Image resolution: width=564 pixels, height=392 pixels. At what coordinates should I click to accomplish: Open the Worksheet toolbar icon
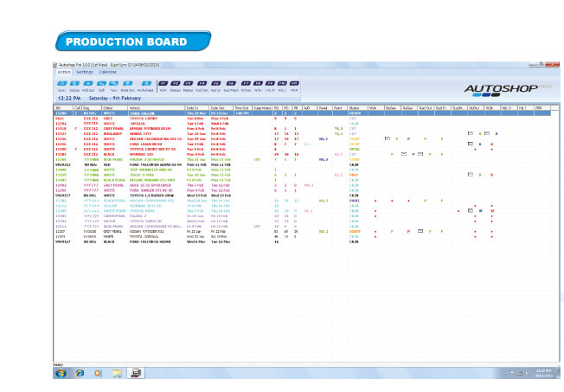tap(145, 83)
